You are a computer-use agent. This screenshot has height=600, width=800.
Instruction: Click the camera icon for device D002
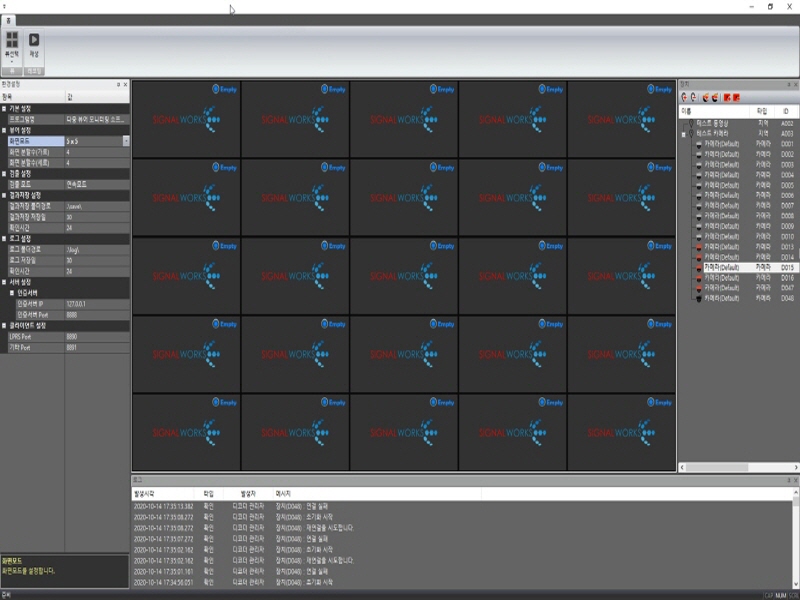coord(699,155)
